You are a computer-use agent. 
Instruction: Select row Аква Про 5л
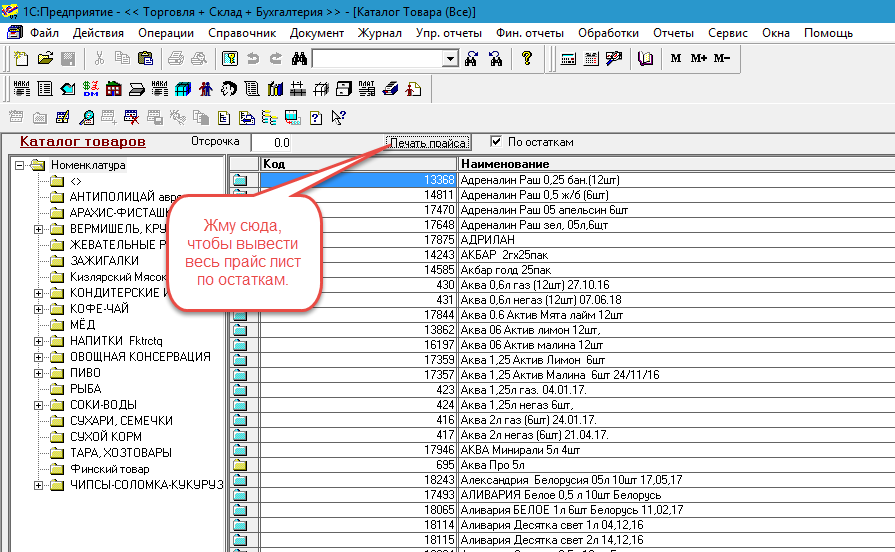coord(562,465)
